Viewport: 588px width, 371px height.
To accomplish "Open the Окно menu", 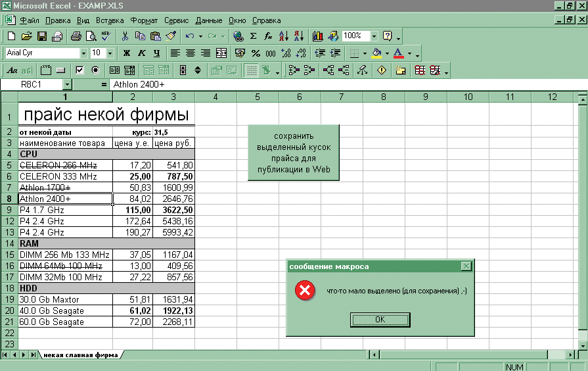I will pos(237,20).
